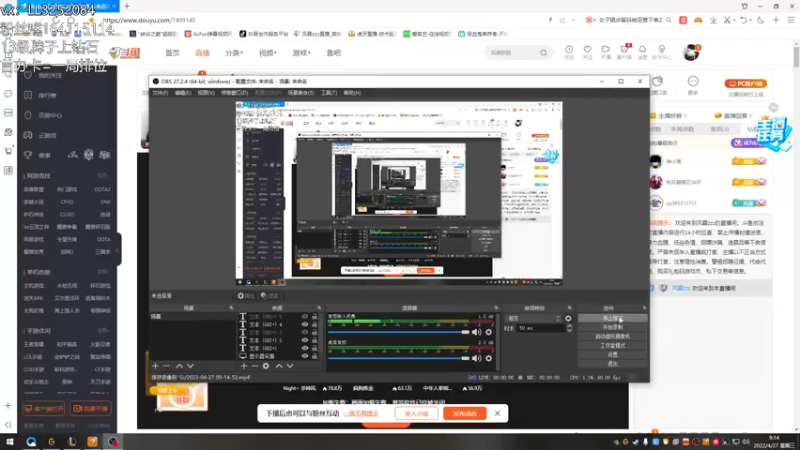The height and width of the screenshot is (450, 800).
Task: Toggle visibility of 文本 (GDI+) 3 source
Action: coord(305,332)
